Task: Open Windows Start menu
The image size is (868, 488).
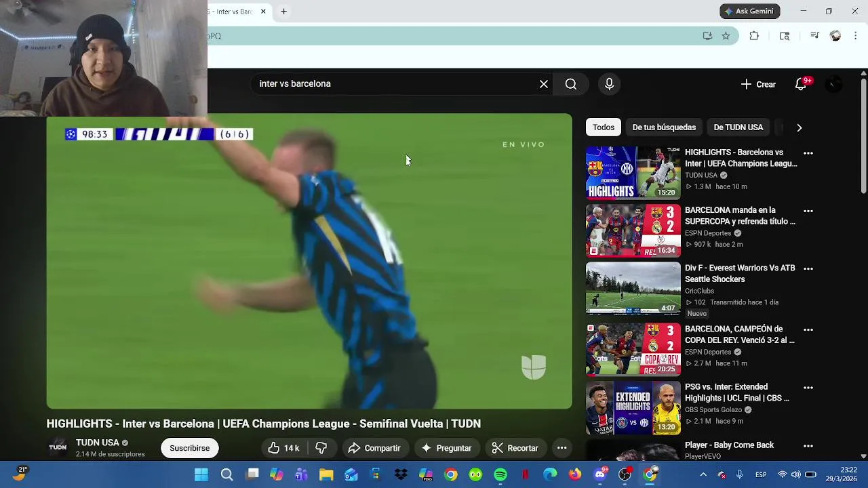Action: (x=201, y=474)
